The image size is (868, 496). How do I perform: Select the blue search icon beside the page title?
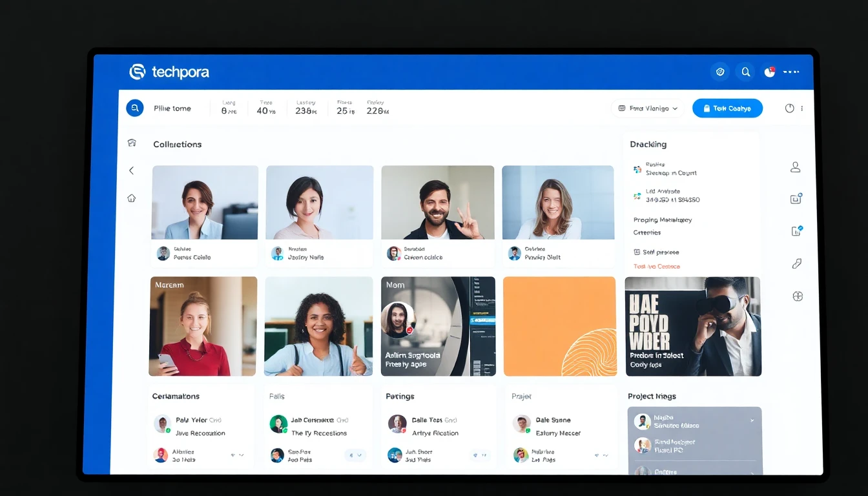pos(135,108)
